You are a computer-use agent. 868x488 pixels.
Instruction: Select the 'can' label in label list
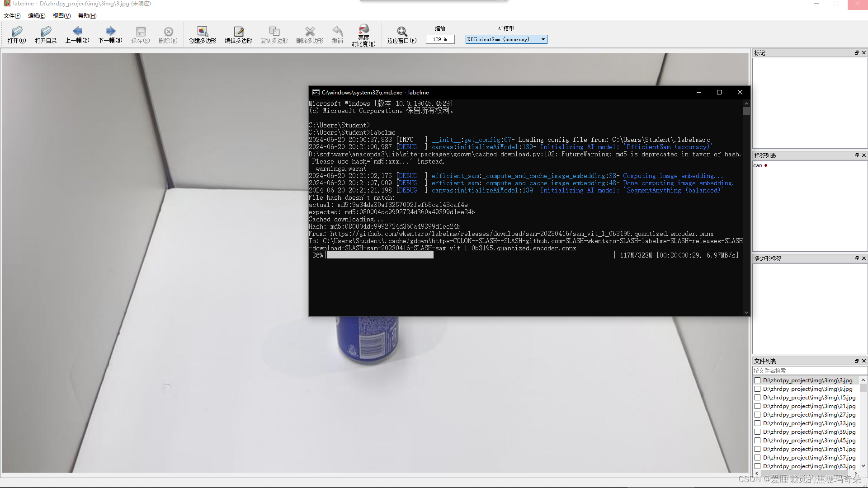[x=758, y=165]
